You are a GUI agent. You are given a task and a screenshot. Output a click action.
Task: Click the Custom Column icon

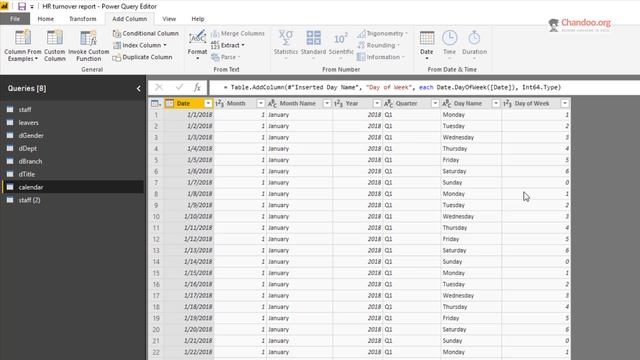coord(55,38)
